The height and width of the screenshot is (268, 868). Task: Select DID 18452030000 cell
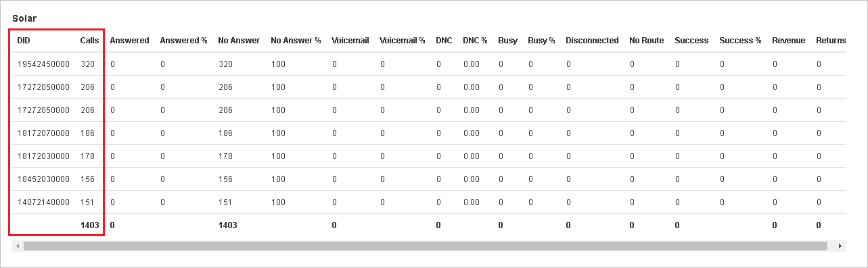(43, 179)
